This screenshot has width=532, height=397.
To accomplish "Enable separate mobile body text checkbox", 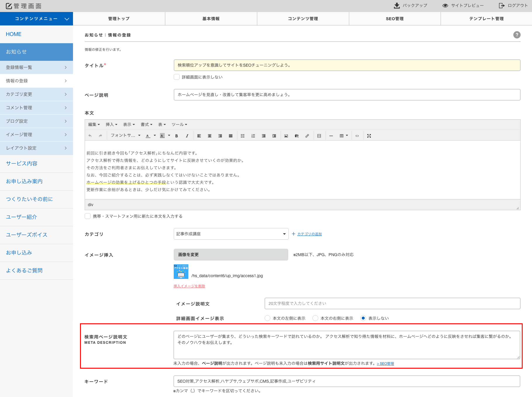I will point(88,216).
